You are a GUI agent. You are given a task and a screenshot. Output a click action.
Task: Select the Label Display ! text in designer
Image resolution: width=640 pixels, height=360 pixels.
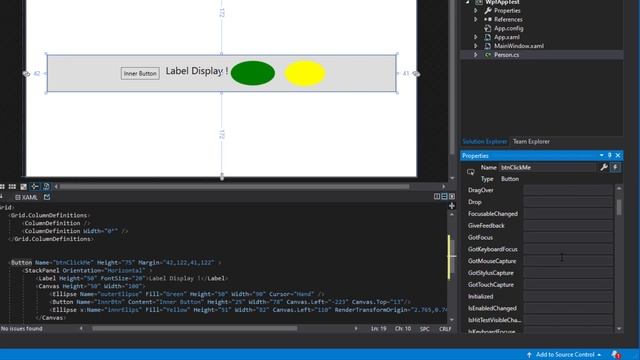[x=197, y=71]
